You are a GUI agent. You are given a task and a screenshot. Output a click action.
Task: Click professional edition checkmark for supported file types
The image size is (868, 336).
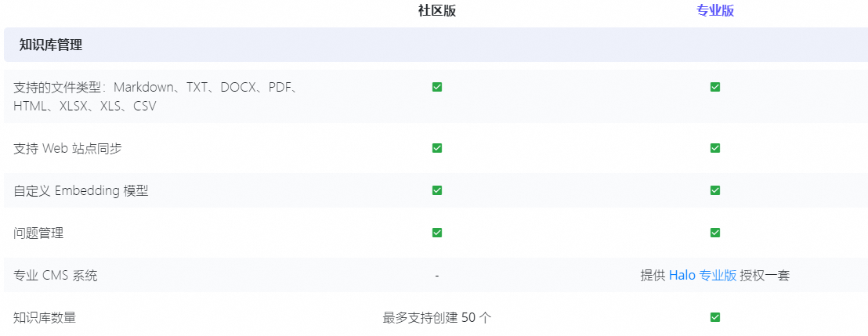pos(714,87)
